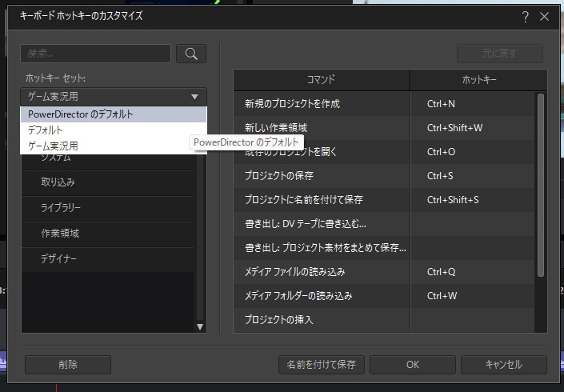Click the Ctrl+N hotkey cell

point(473,104)
